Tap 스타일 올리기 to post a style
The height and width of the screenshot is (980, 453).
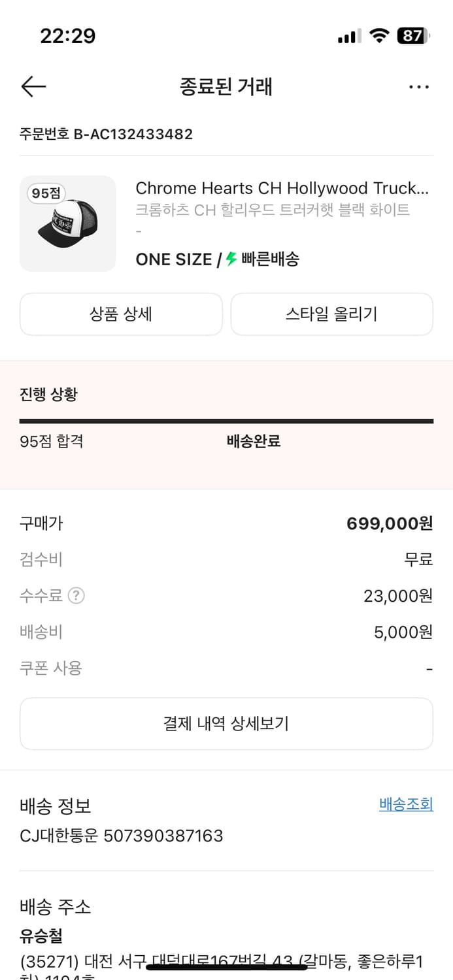coord(331,314)
